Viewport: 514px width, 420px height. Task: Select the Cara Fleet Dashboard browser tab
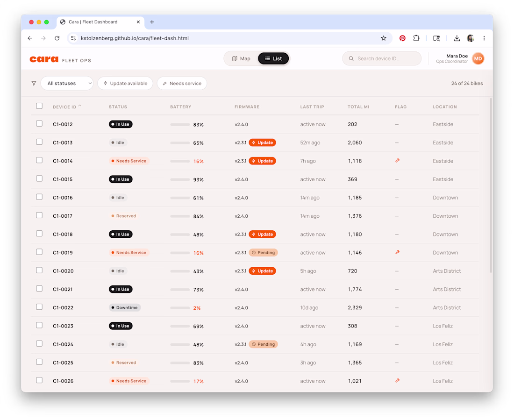(x=100, y=22)
